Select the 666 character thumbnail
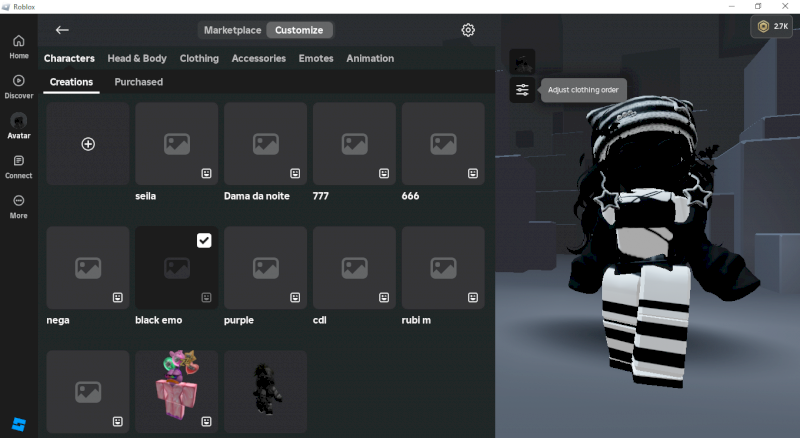The width and height of the screenshot is (800, 438). coord(443,143)
